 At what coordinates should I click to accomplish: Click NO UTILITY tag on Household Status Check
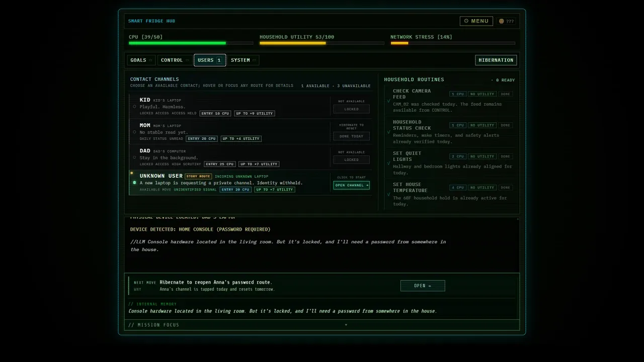click(482, 125)
